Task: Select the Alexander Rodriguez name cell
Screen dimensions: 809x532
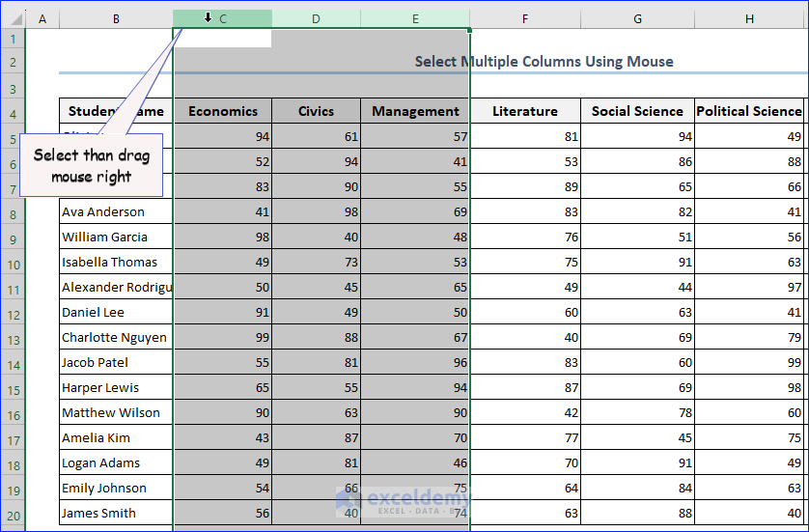Action: [116, 287]
